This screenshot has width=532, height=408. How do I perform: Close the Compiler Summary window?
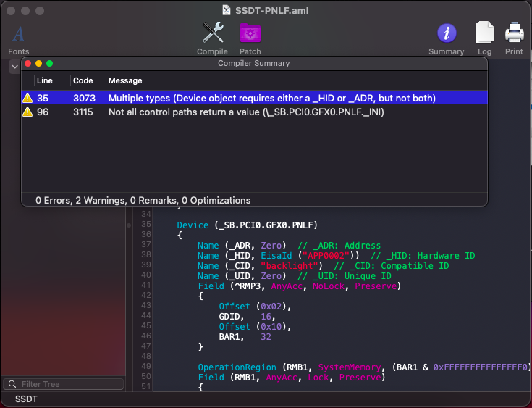(x=28, y=64)
